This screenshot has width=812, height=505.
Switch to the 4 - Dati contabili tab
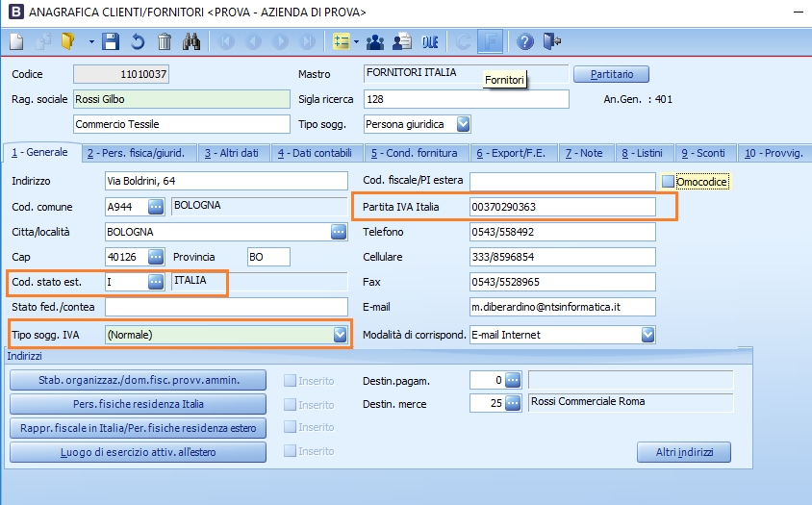point(315,153)
